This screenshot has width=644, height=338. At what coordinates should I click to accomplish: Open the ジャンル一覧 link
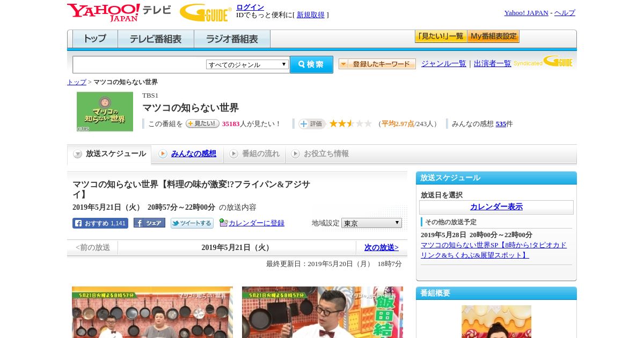pos(444,63)
